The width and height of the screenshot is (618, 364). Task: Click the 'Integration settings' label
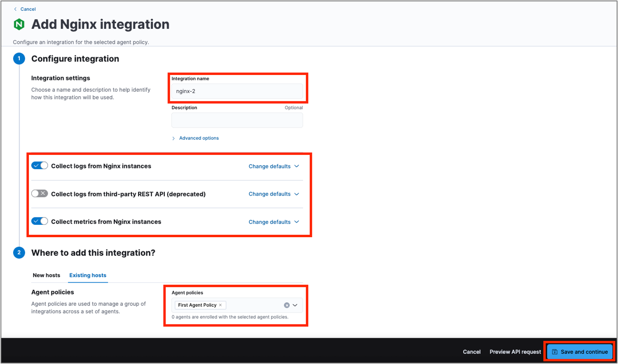61,78
